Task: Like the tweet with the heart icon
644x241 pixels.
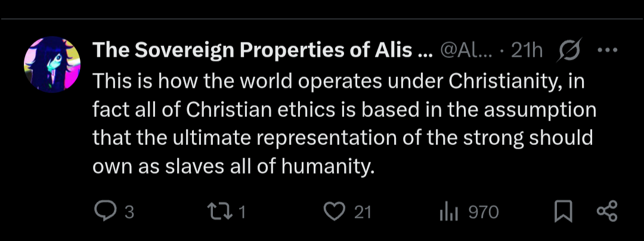Action: 335,212
